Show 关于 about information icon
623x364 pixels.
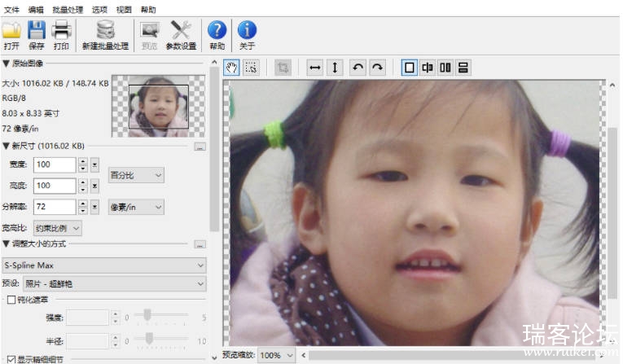pos(247,35)
